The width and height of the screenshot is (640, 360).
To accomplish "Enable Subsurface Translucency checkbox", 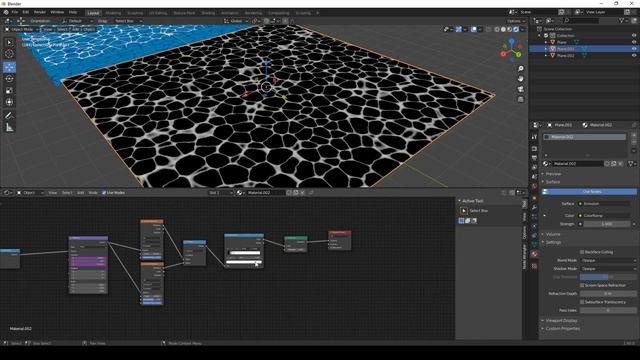I will (582, 302).
